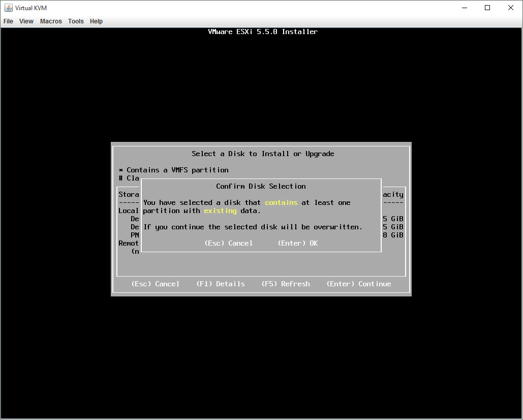Click the yellow highlighted word 'contains'
The height and width of the screenshot is (420, 523).
pyautogui.click(x=281, y=202)
